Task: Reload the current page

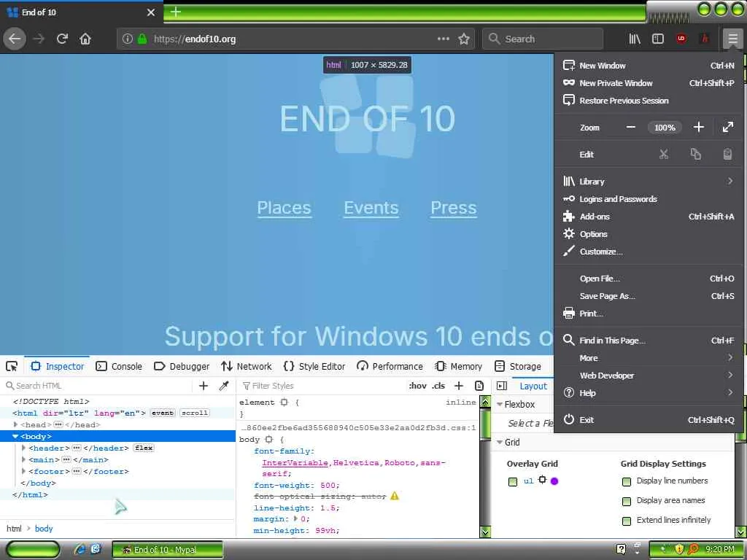Action: 62,39
